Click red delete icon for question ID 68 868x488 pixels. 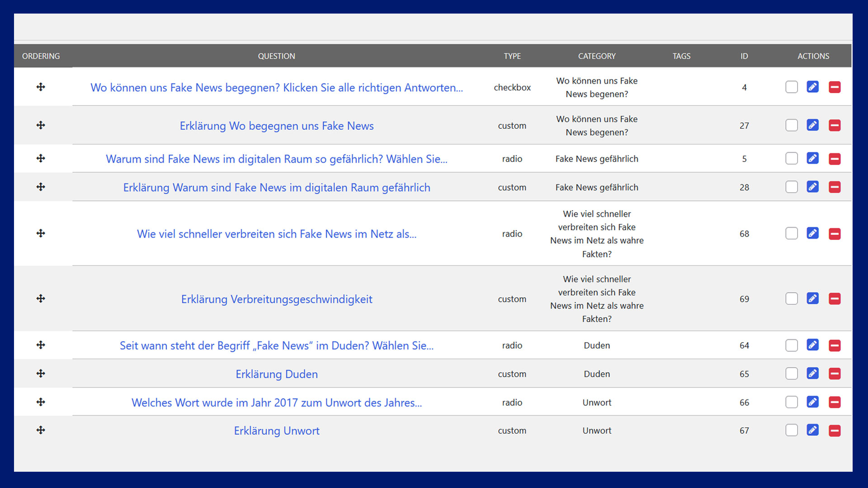tap(835, 234)
